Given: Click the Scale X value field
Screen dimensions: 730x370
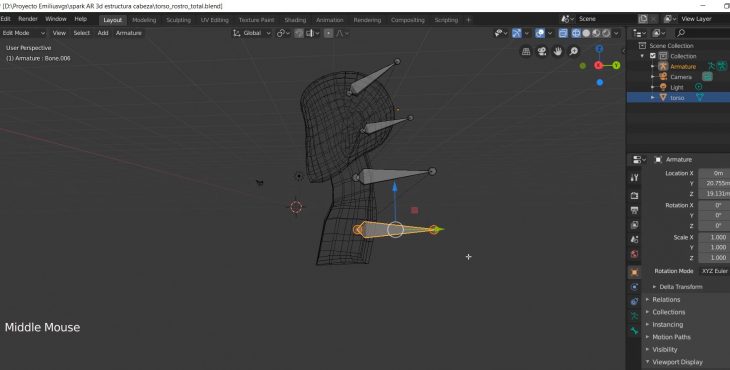Looking at the screenshot, I should point(714,237).
